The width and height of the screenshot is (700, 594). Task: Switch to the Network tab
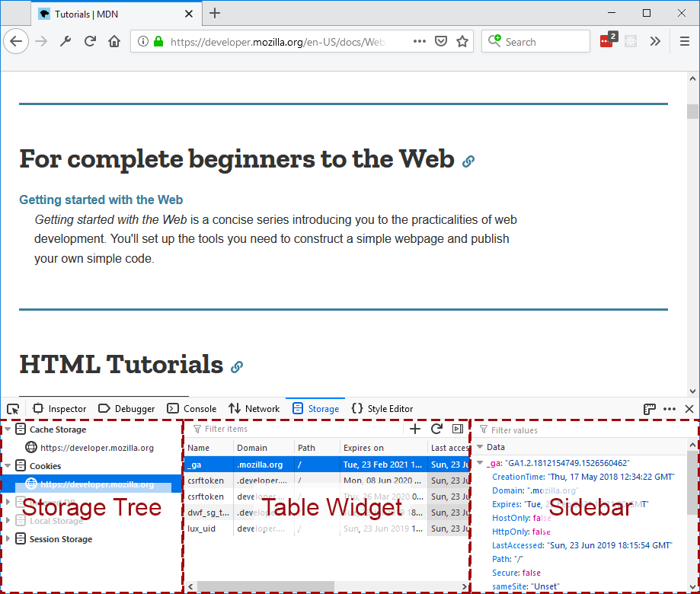click(x=254, y=409)
